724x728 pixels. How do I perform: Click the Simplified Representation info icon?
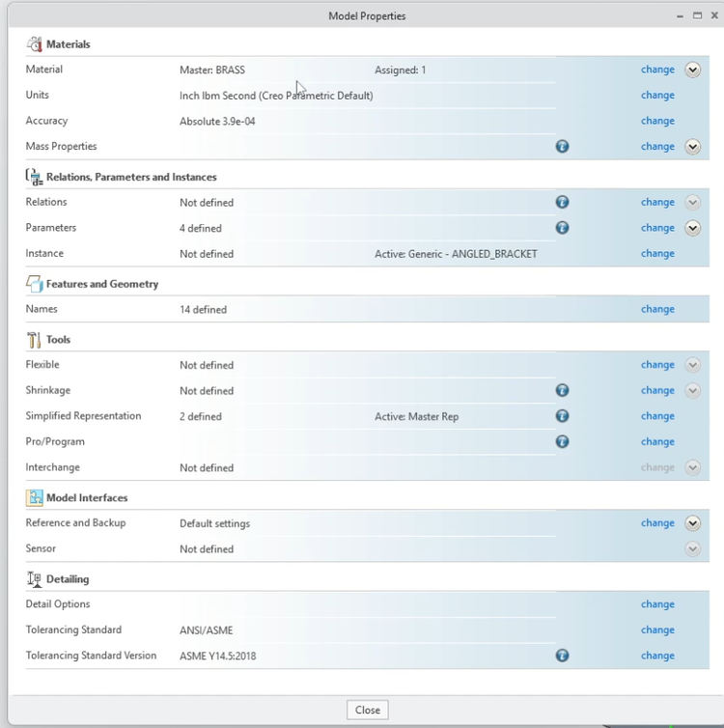point(562,416)
